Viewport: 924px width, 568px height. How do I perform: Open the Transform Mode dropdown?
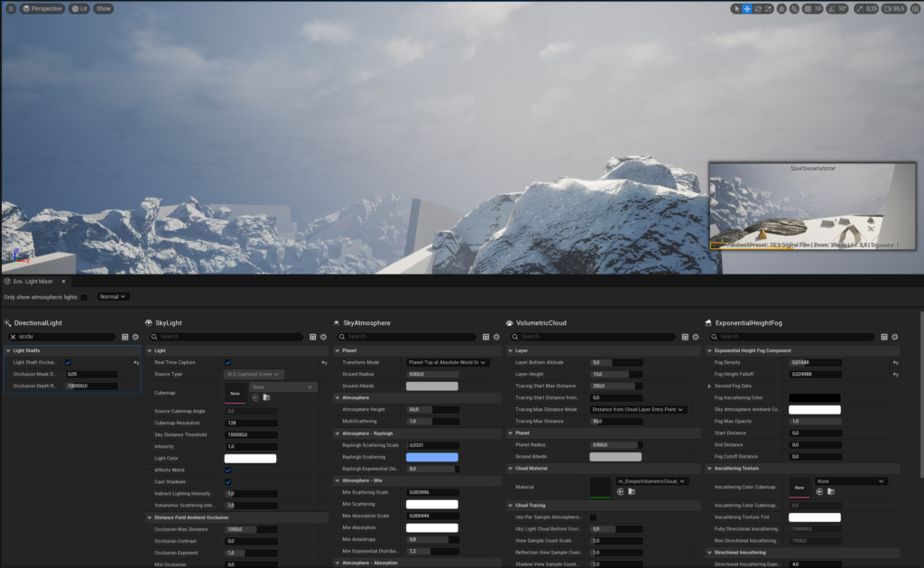[x=448, y=362]
